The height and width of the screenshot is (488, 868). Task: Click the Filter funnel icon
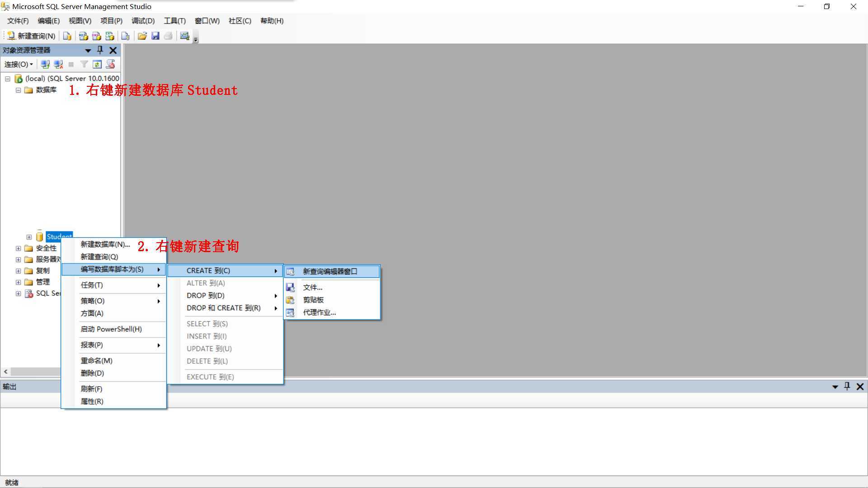click(84, 64)
